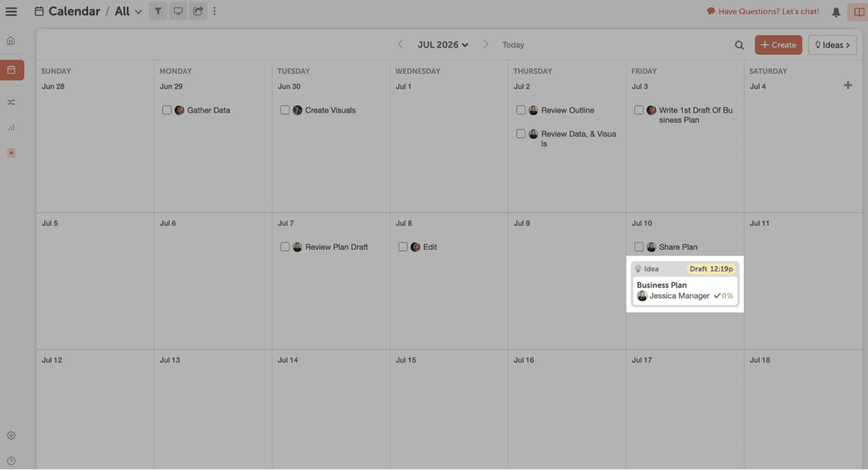The image size is (868, 470).
Task: Open the three-dot more options menu
Action: tap(215, 12)
